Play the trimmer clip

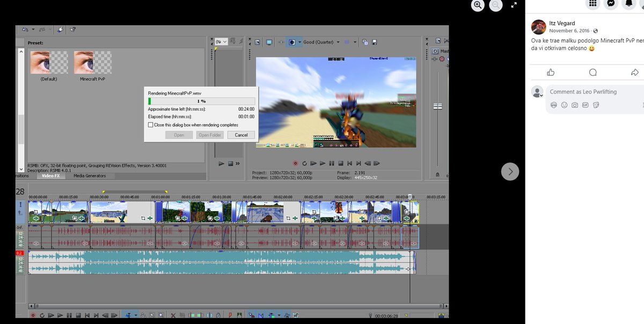(x=221, y=163)
